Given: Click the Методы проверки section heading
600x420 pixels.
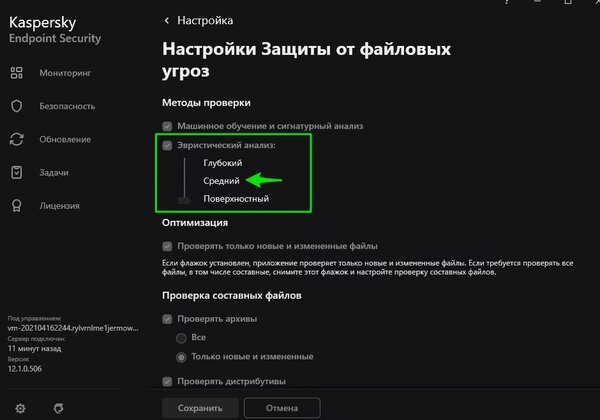Looking at the screenshot, I should [206, 103].
